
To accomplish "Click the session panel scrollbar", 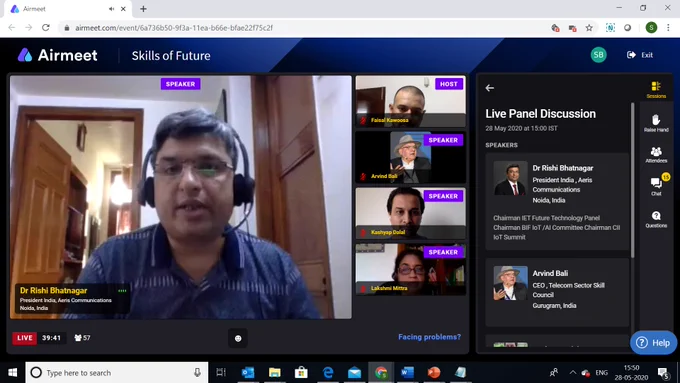I will click(x=633, y=180).
